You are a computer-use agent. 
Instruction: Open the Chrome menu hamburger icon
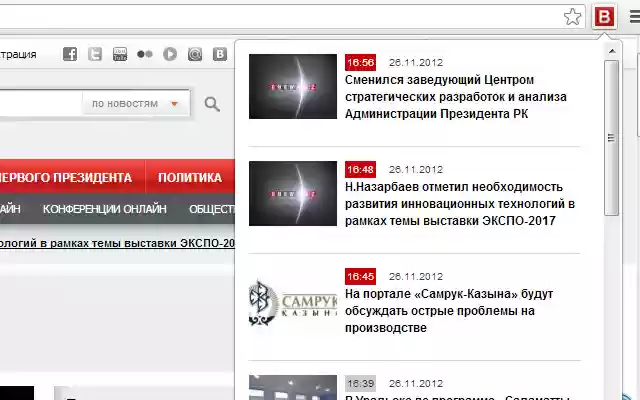pos(635,17)
